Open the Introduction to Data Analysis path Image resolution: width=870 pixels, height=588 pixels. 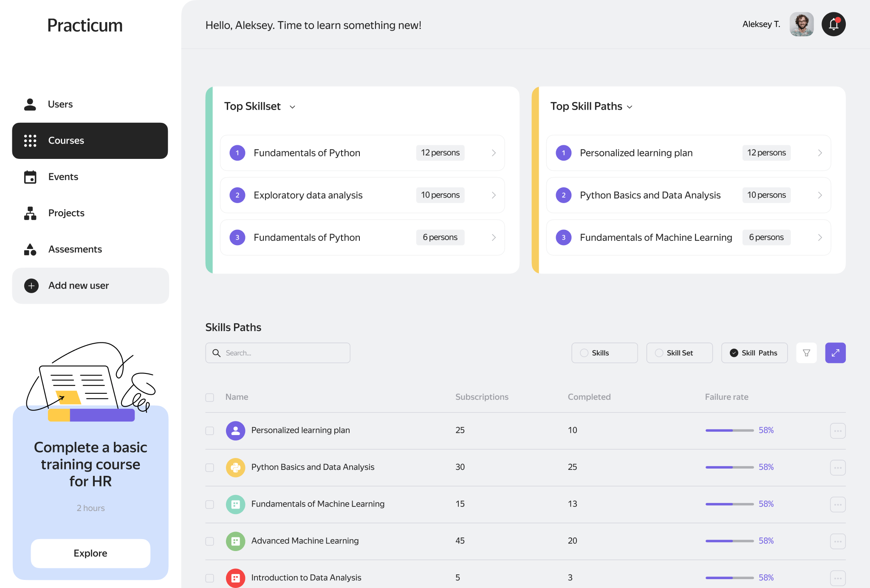(x=306, y=577)
